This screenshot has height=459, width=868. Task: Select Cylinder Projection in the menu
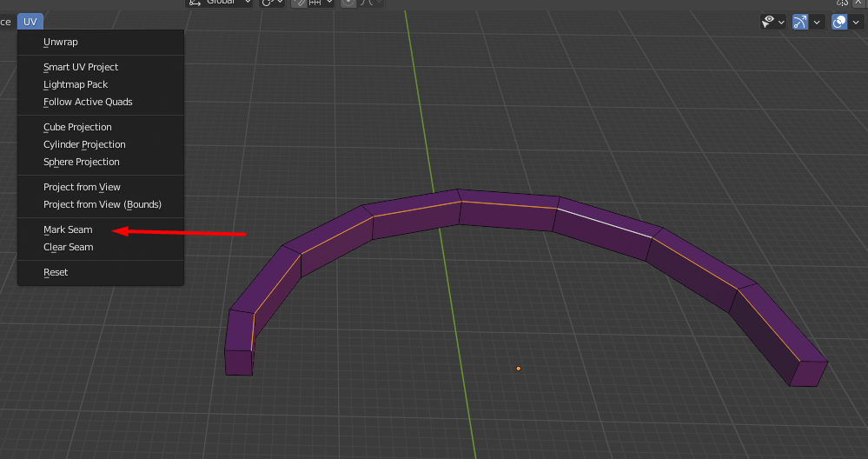84,144
